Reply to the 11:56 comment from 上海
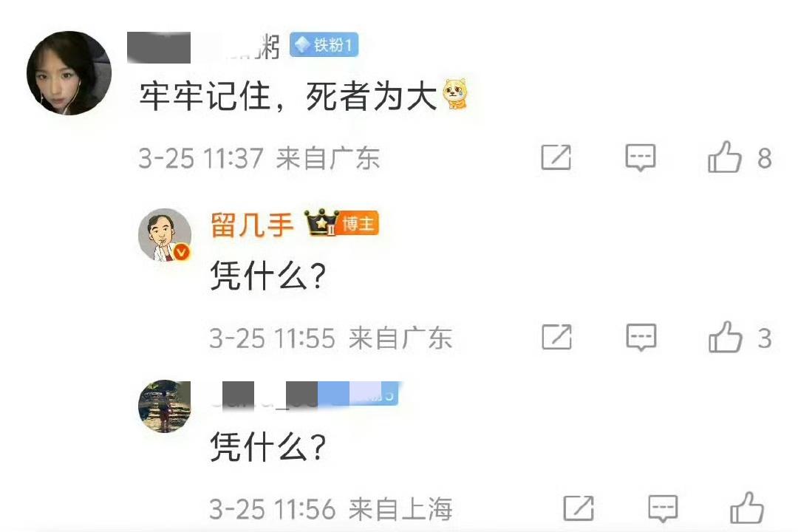 point(663,508)
